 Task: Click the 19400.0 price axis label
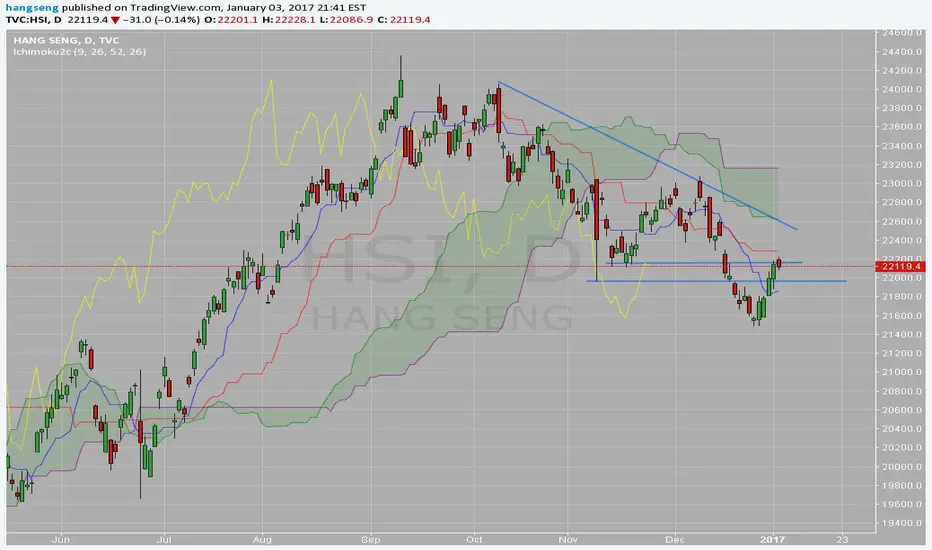click(x=902, y=523)
